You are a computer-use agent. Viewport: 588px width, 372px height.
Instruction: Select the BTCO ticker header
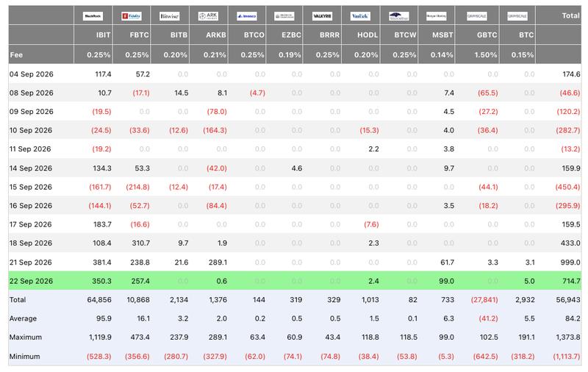click(x=254, y=35)
